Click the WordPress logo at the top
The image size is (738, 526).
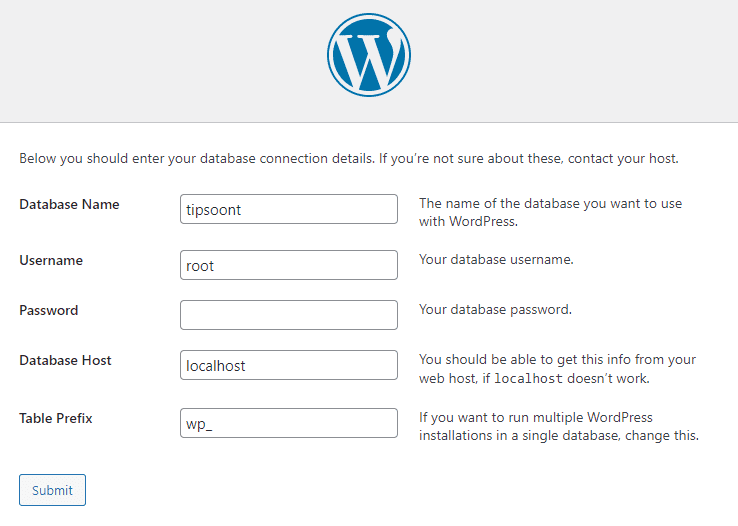369,55
